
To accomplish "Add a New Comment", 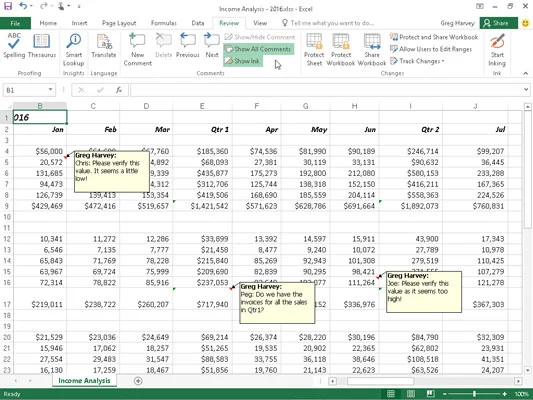I will tap(137, 50).
